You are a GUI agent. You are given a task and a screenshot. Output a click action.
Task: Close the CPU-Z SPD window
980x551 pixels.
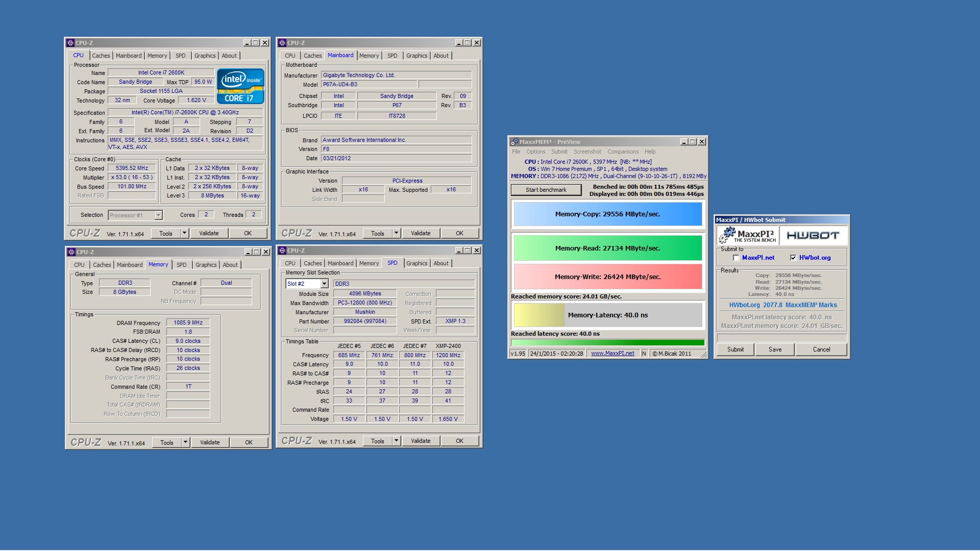tap(476, 251)
